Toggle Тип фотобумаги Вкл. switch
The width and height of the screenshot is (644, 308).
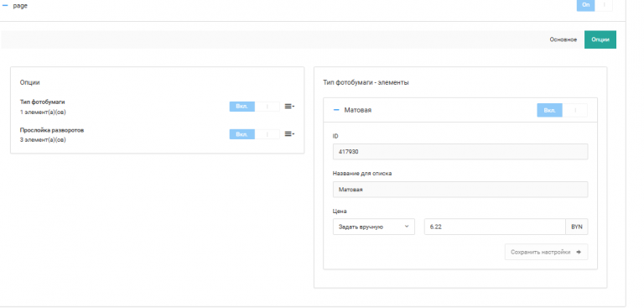coord(254,107)
